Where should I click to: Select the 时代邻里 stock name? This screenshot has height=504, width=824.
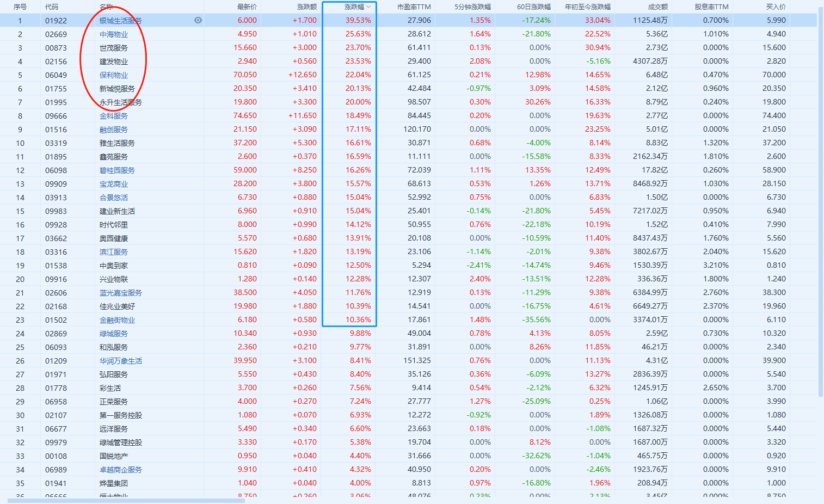click(x=114, y=225)
